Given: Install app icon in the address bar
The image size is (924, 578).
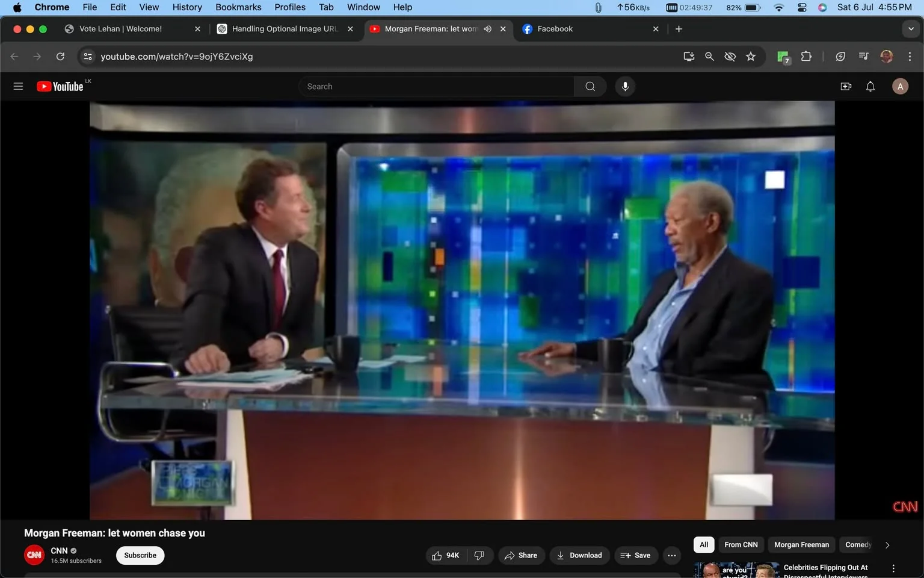Looking at the screenshot, I should (x=689, y=56).
